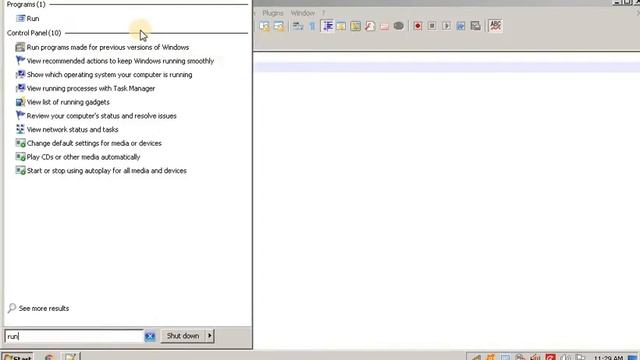Open the question mark help menu

(324, 13)
